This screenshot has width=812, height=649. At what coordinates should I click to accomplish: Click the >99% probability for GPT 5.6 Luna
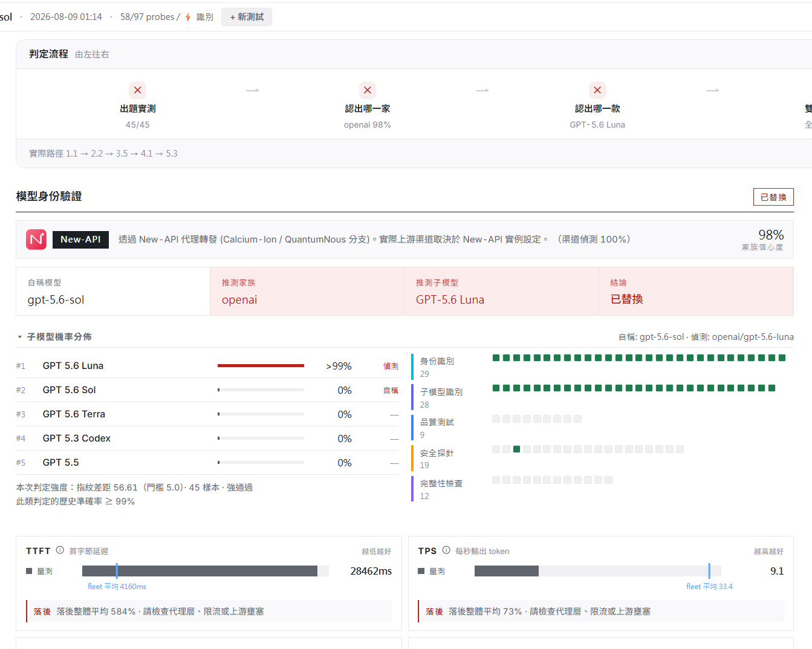click(x=339, y=366)
